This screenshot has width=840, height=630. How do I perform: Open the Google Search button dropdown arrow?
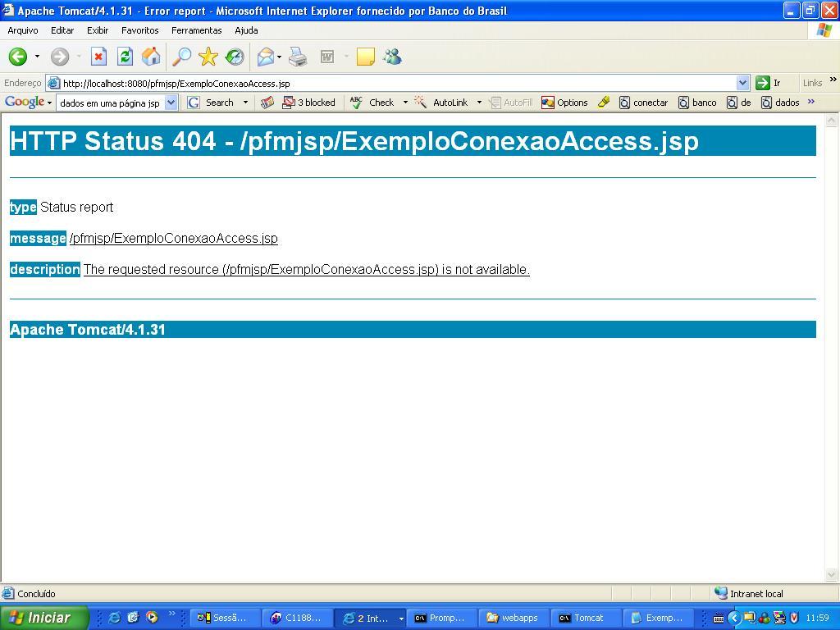point(245,103)
